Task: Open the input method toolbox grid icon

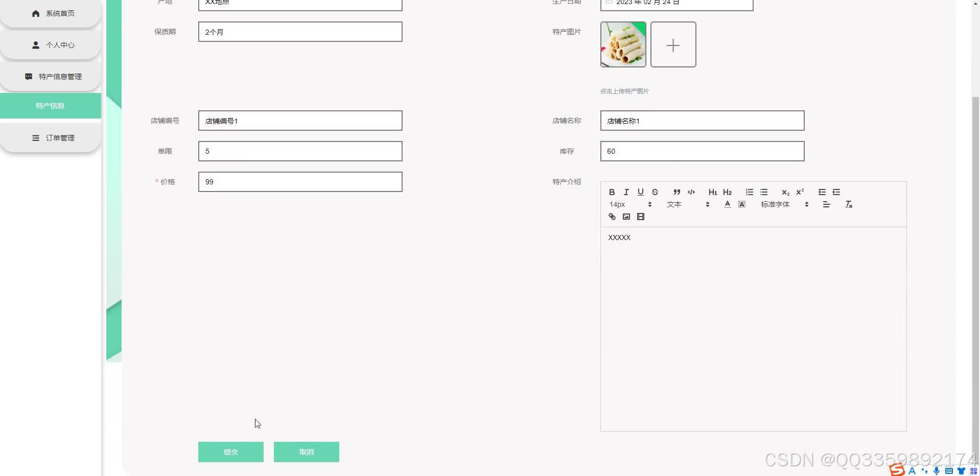Action: [973, 471]
